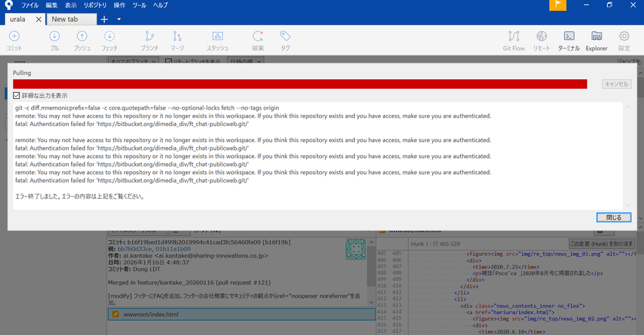Image resolution: width=644 pixels, height=335 pixels.
Task: Click the Merged in feature/kantake_20260116 message
Action: (189, 282)
